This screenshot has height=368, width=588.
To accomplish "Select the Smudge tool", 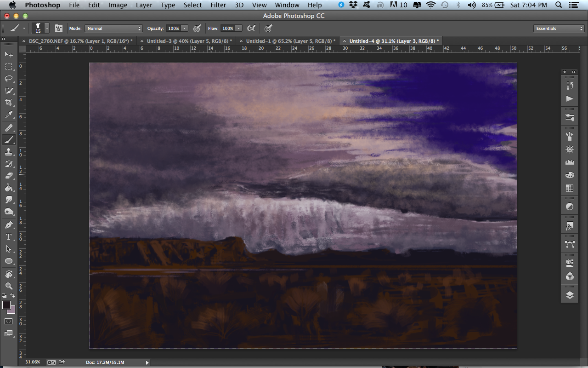I will click(x=9, y=200).
